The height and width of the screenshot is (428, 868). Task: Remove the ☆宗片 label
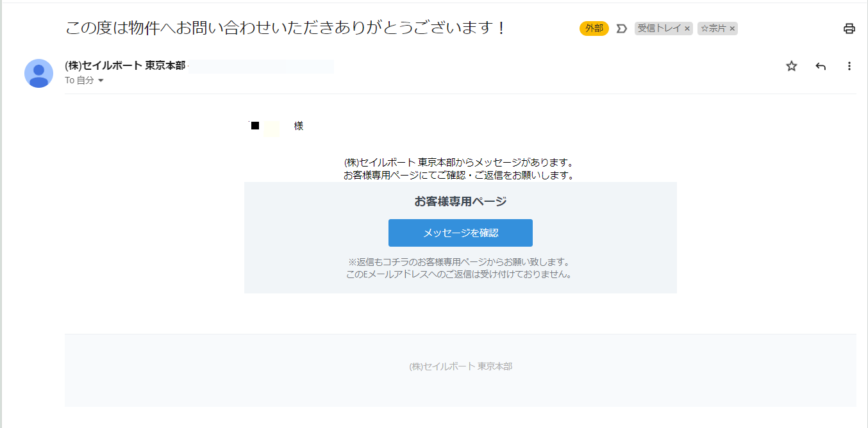[x=732, y=29]
